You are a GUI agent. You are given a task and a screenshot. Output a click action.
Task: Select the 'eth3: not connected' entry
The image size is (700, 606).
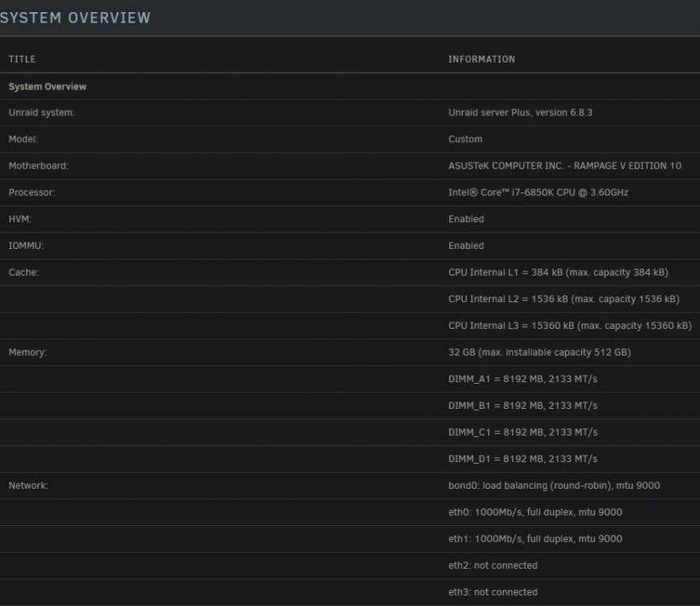tap(493, 592)
